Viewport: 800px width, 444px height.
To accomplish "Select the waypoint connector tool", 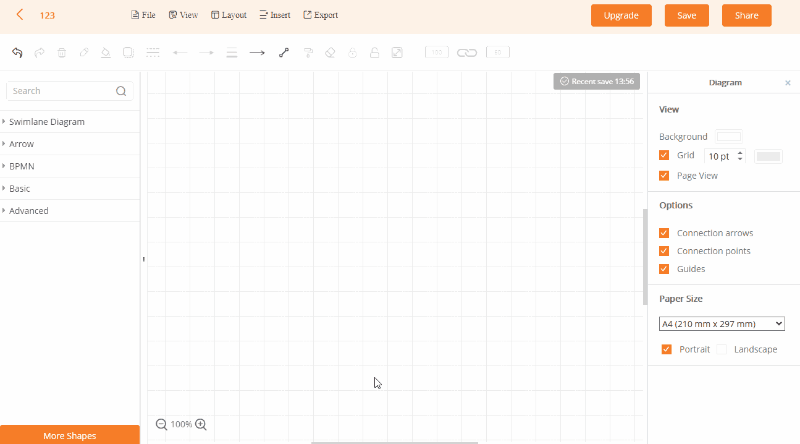I will (284, 53).
